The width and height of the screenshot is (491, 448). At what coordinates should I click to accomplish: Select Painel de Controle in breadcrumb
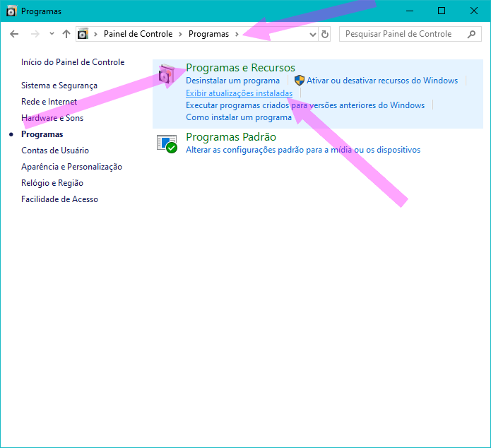138,34
